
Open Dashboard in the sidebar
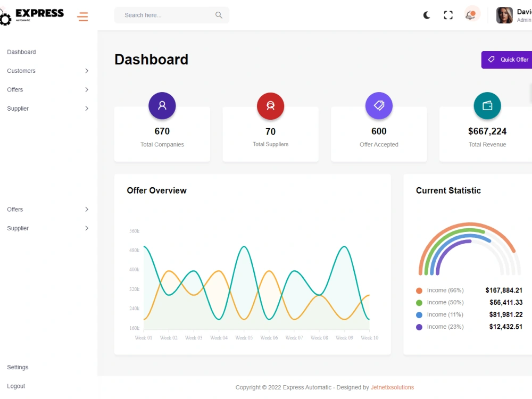point(21,52)
